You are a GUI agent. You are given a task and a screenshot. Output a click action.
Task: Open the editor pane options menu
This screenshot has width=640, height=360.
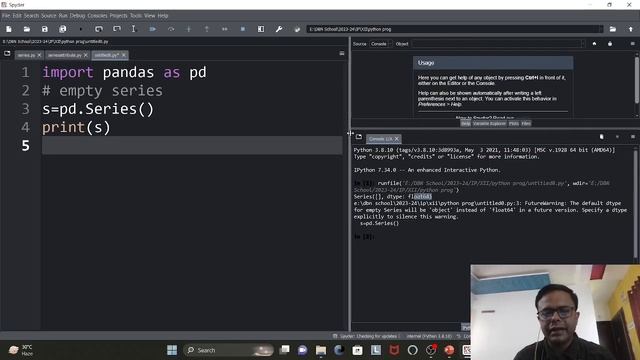point(342,53)
